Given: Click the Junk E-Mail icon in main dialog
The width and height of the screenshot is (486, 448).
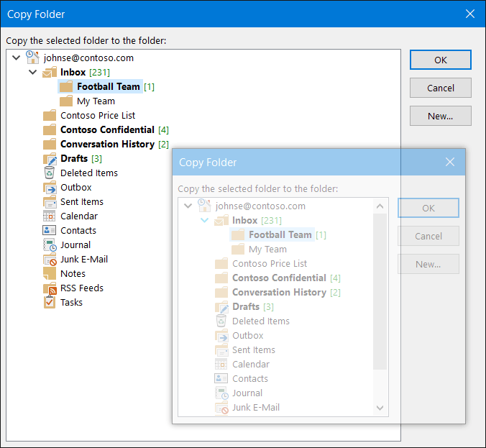Looking at the screenshot, I should tap(50, 260).
